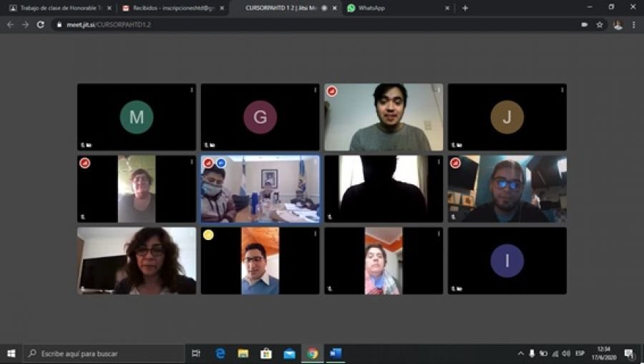644x364 pixels.
Task: Open Microsoft Word from the taskbar
Action: 336,353
